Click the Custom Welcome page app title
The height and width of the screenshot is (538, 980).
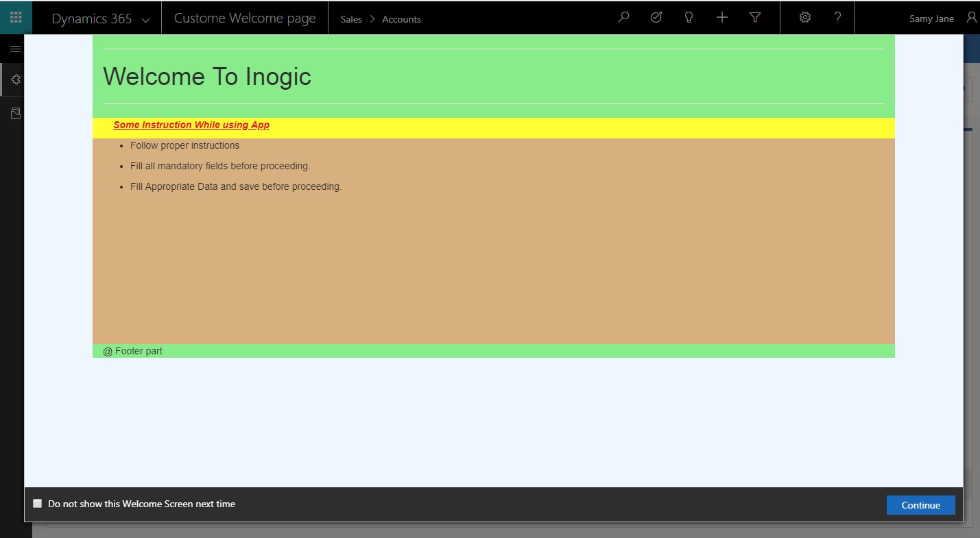(x=245, y=19)
